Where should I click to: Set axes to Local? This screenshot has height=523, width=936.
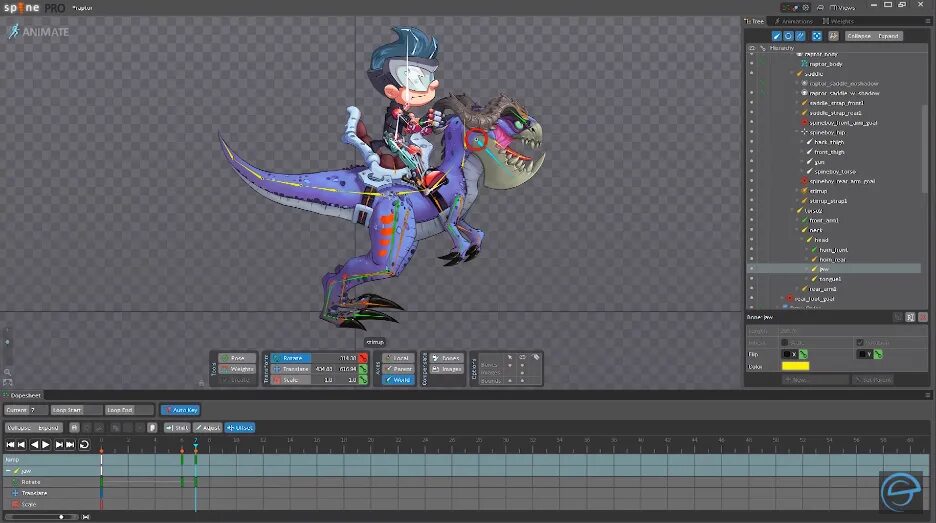(398, 358)
